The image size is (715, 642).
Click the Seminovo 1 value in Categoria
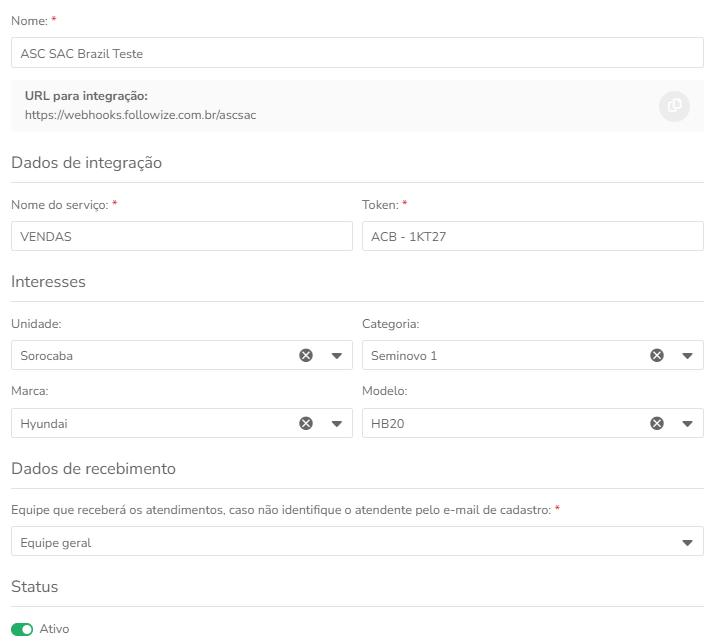point(404,356)
